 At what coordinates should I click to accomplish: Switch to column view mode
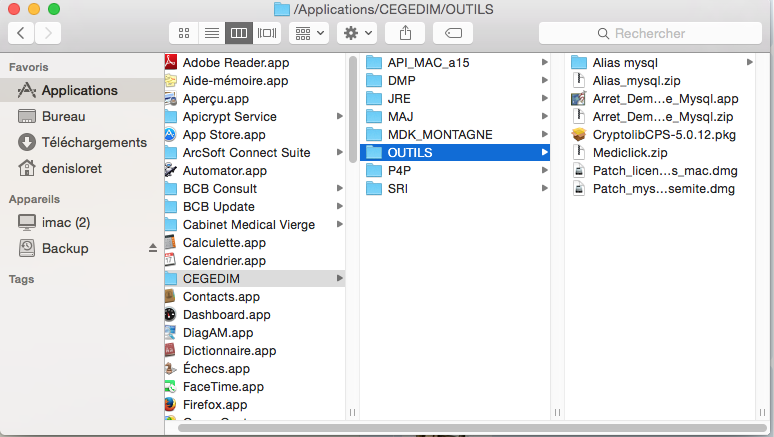click(239, 33)
